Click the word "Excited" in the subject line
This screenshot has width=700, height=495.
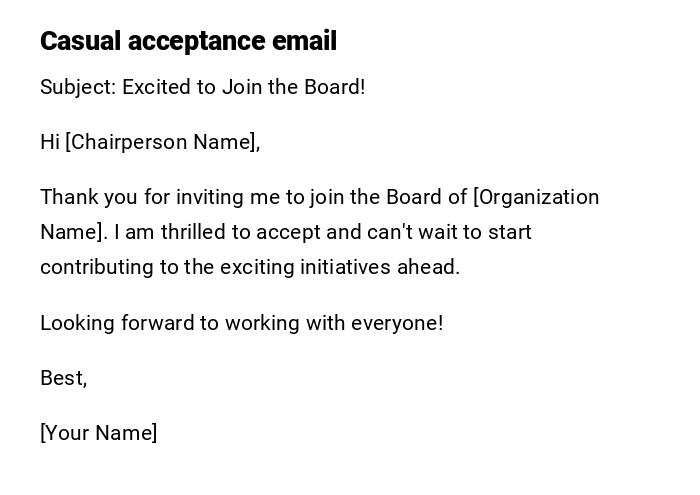(x=157, y=87)
